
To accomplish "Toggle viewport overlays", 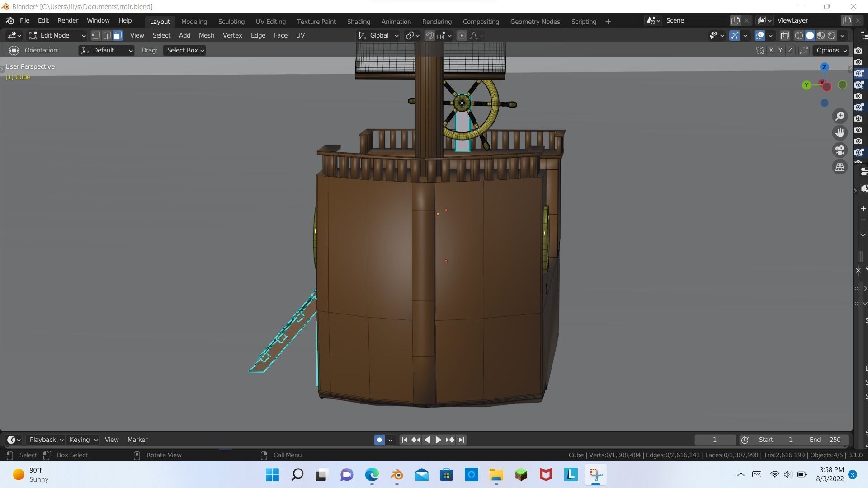I will tap(759, 35).
